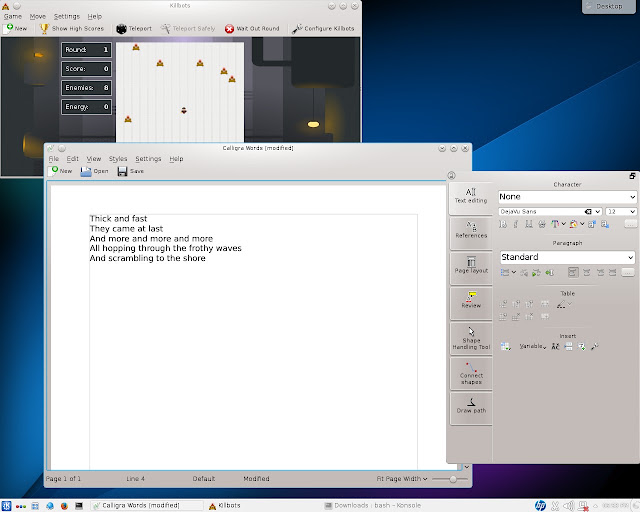Click insert special character icon
The width and height of the screenshot is (640, 512).
[556, 347]
